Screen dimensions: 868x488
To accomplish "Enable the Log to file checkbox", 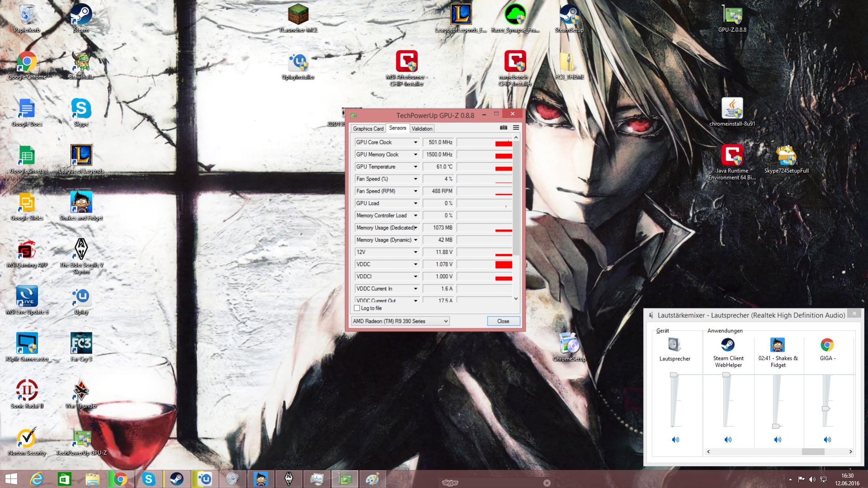I will coord(357,308).
